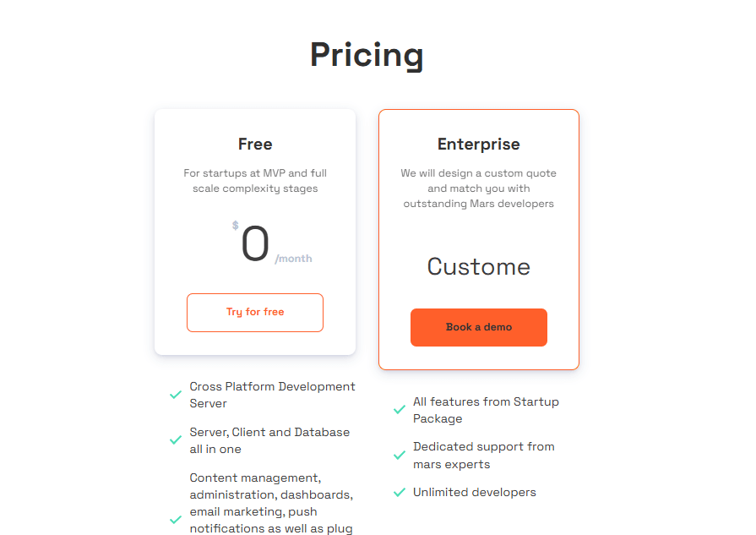The image size is (756, 535).
Task: Click the Try for free button
Action: (254, 312)
